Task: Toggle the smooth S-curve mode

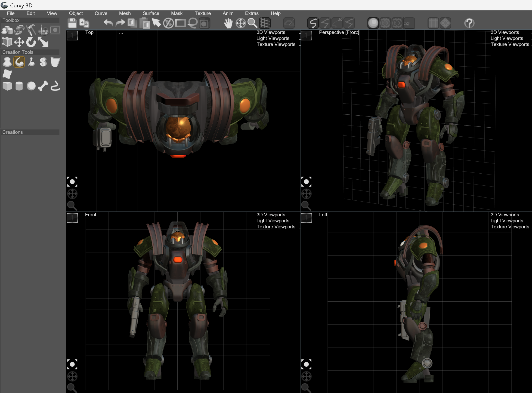Action: [313, 23]
